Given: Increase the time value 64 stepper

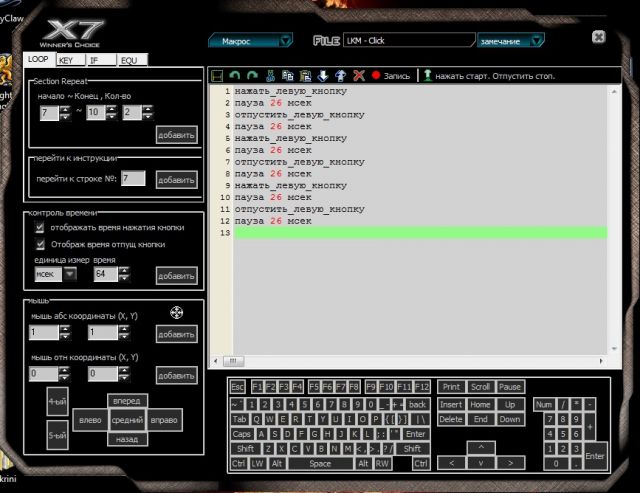Looking at the screenshot, I should [125, 270].
